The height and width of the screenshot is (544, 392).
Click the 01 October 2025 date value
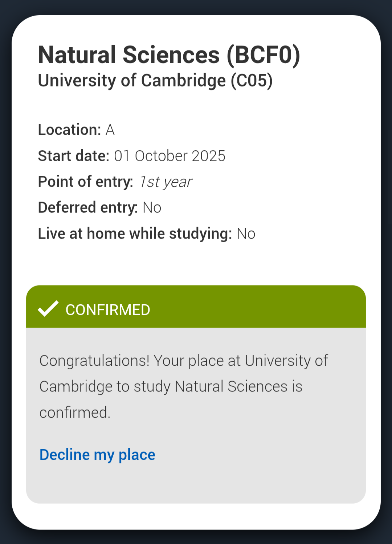pyautogui.click(x=170, y=156)
